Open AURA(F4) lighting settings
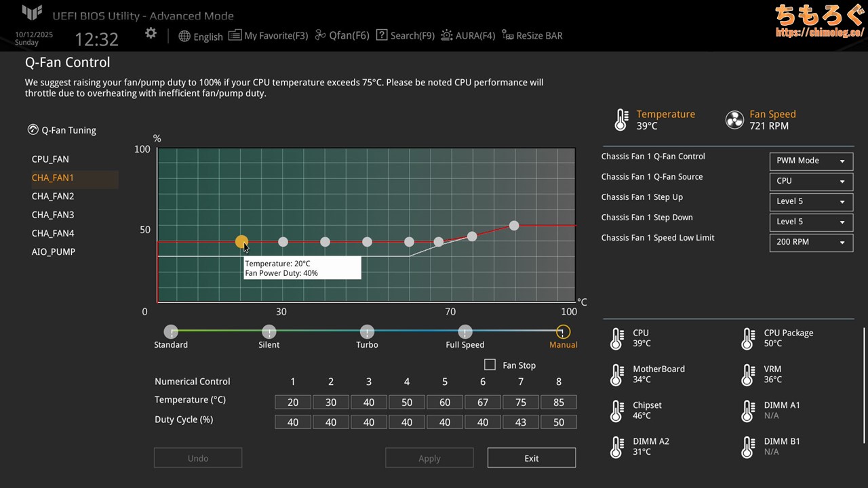 click(x=468, y=35)
